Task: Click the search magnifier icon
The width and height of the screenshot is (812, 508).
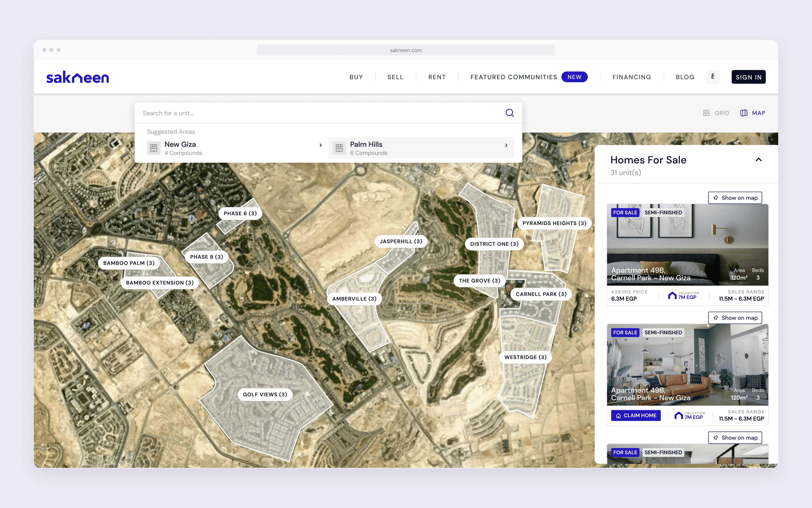Action: pyautogui.click(x=510, y=113)
